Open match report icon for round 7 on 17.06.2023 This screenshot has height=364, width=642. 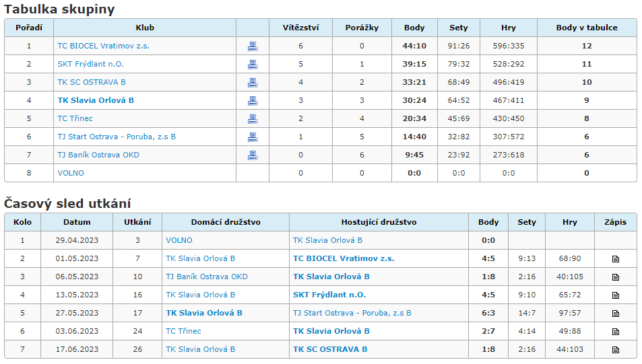tap(615, 350)
